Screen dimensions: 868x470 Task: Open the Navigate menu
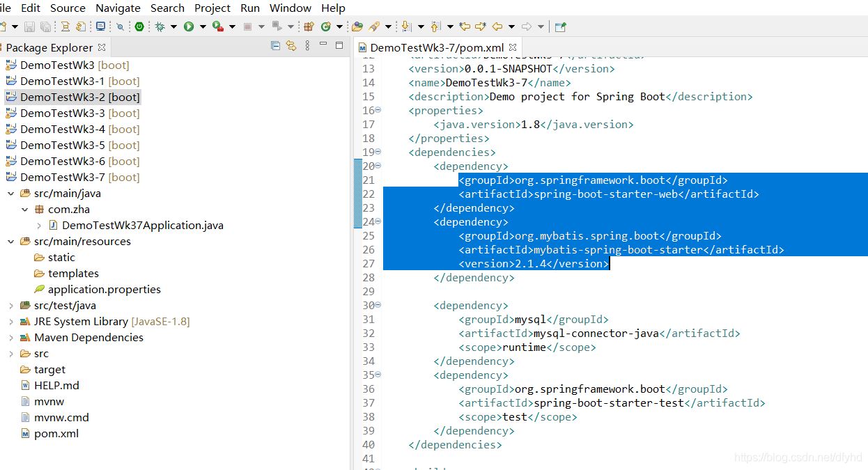pyautogui.click(x=118, y=8)
